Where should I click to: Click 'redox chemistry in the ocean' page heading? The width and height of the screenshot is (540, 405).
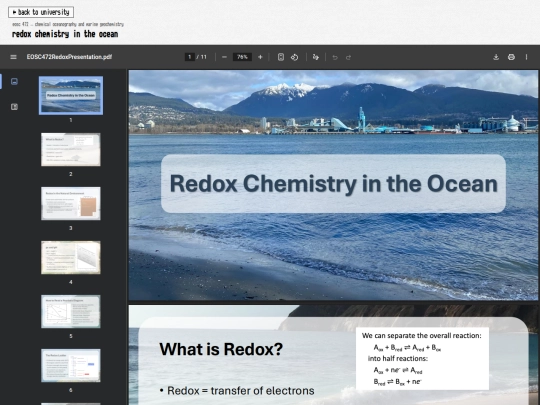tap(65, 34)
